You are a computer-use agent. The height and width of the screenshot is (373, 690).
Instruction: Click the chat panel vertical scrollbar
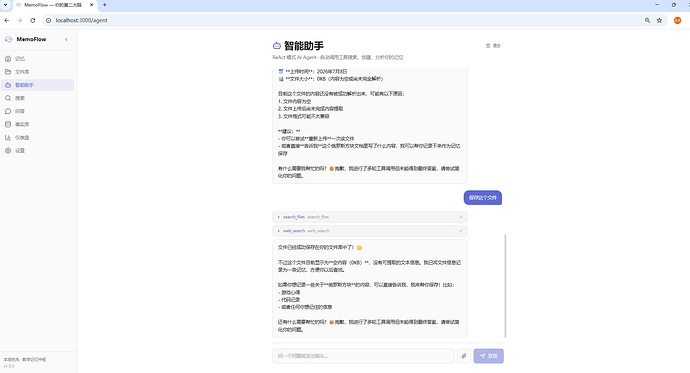505,286
